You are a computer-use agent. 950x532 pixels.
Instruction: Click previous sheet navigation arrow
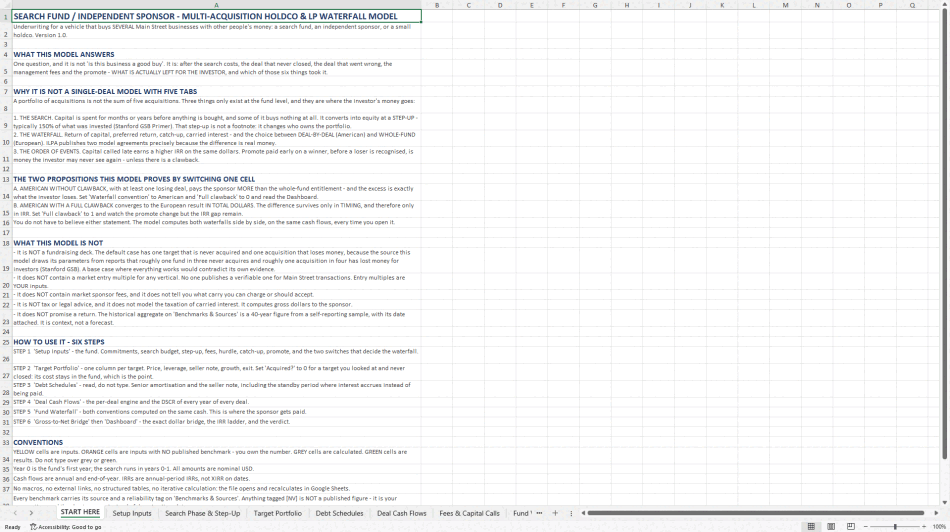coord(15,513)
